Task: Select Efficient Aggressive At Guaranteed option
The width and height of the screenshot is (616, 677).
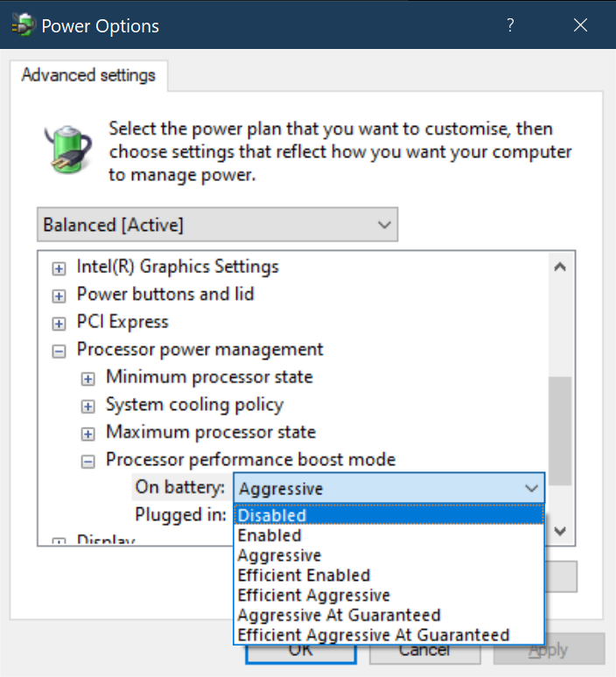Action: 373,635
